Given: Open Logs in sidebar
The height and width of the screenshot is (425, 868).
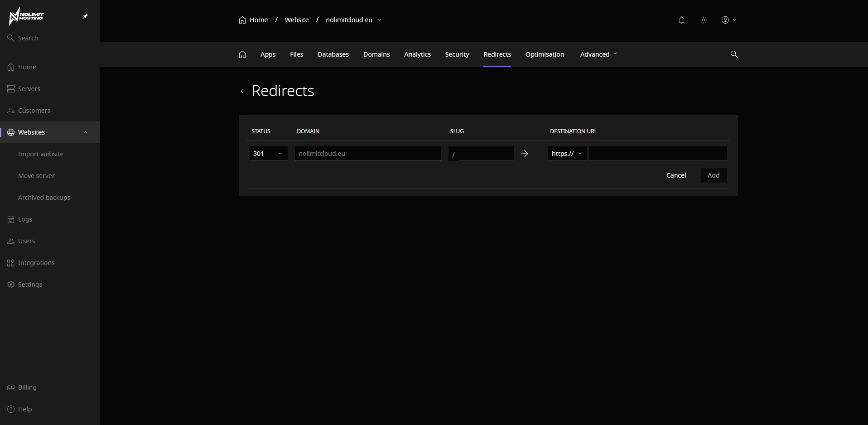Looking at the screenshot, I should tap(50, 219).
